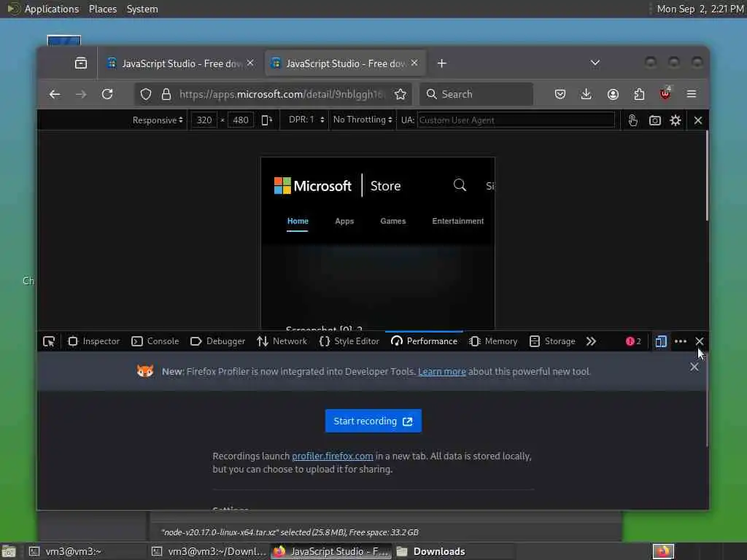This screenshot has width=747, height=560.
Task: Switch to the Network tab
Action: [282, 341]
